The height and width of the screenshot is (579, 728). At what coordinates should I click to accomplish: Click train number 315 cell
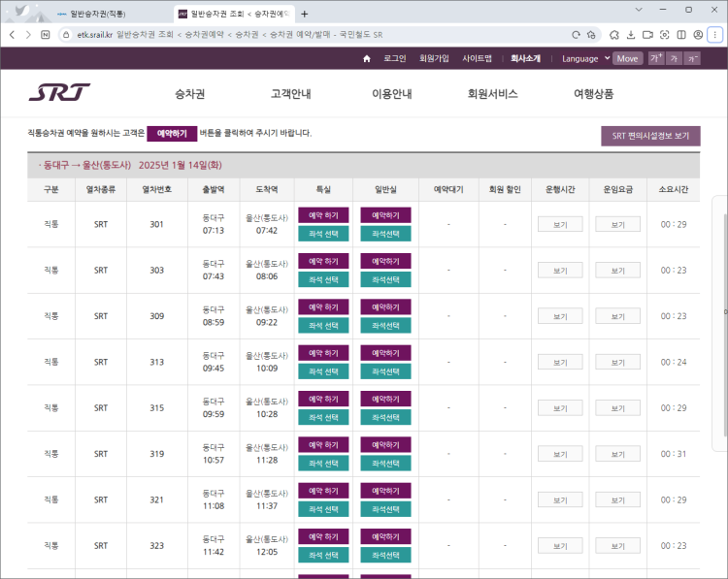coord(157,407)
